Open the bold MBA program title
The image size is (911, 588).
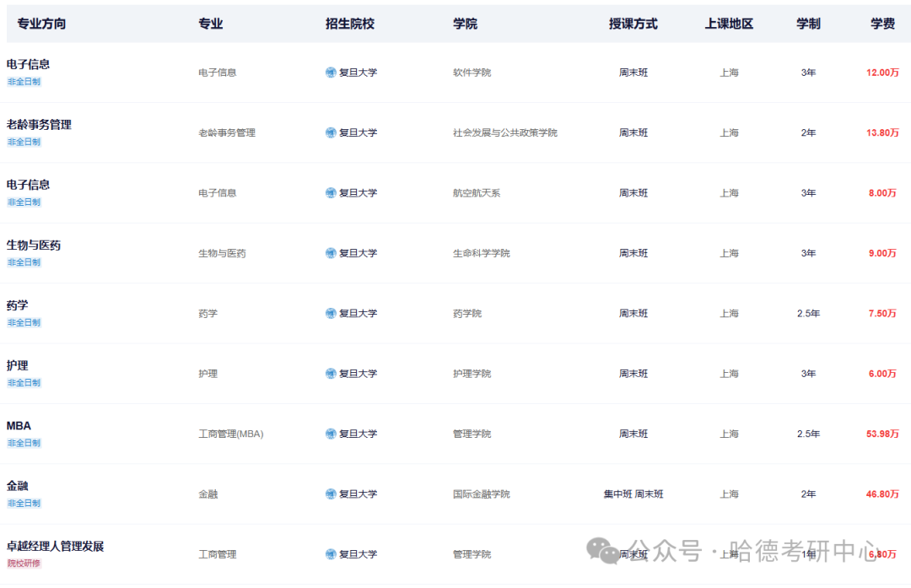19,426
